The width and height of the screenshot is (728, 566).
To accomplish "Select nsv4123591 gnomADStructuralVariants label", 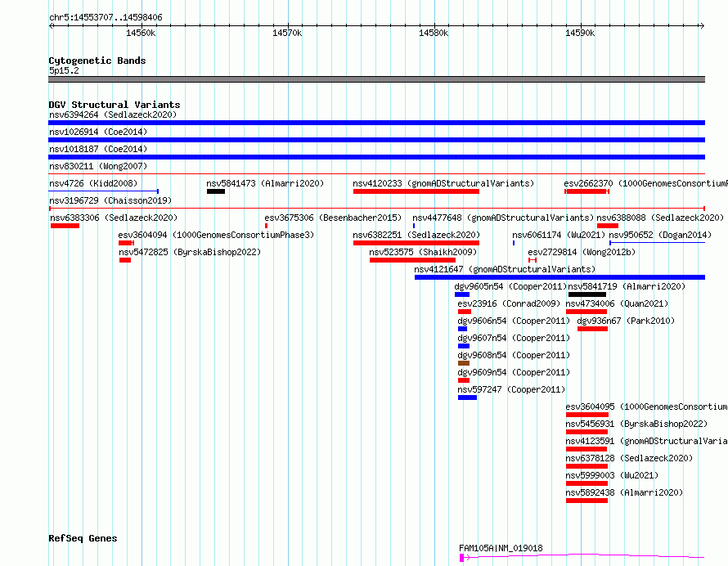I will tap(647, 441).
